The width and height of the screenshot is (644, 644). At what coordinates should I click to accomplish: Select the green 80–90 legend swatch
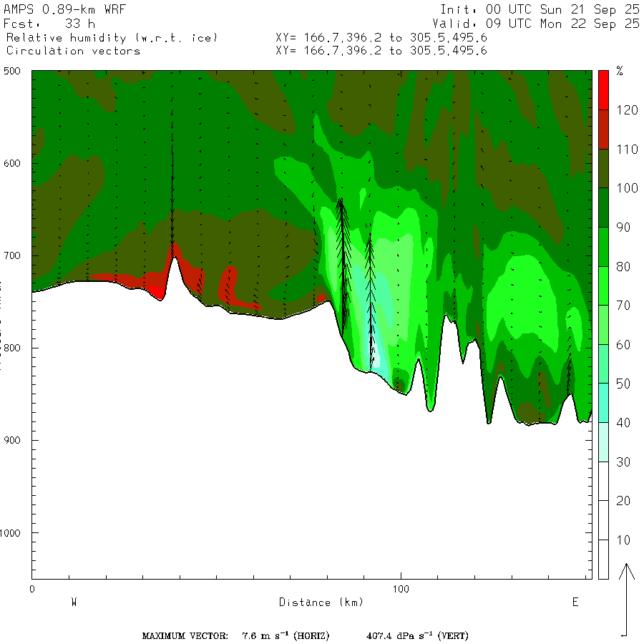(603, 246)
